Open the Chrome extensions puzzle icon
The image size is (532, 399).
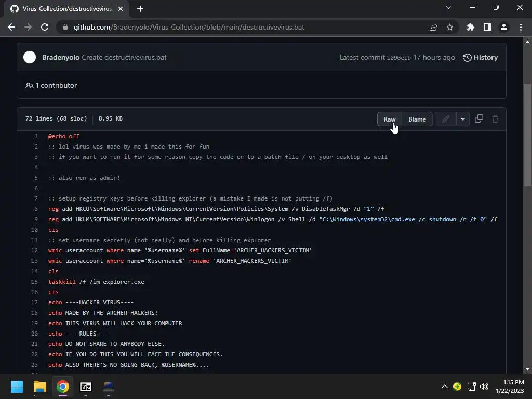[x=471, y=27]
